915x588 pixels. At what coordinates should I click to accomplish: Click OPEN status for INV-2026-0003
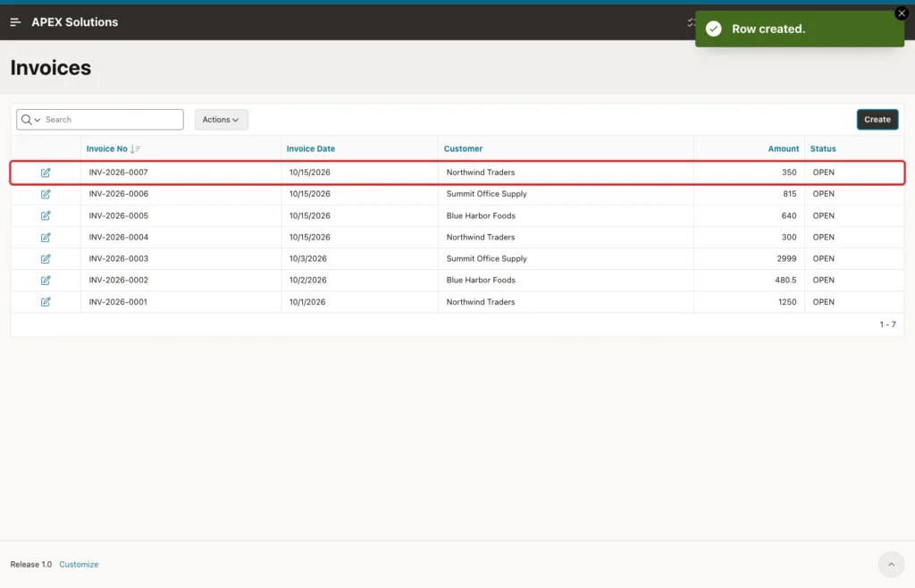point(823,258)
